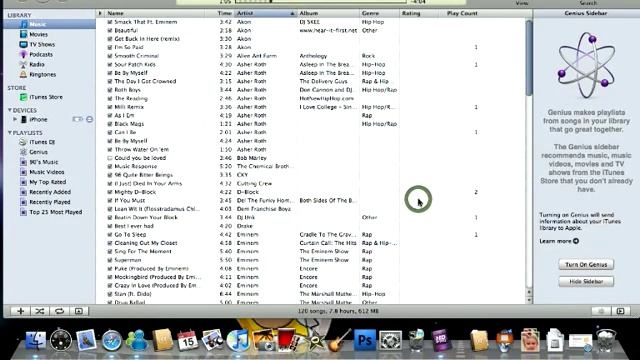Open the Recently Played playlist
Image resolution: width=640 pixels, height=360 pixels.
click(x=49, y=202)
